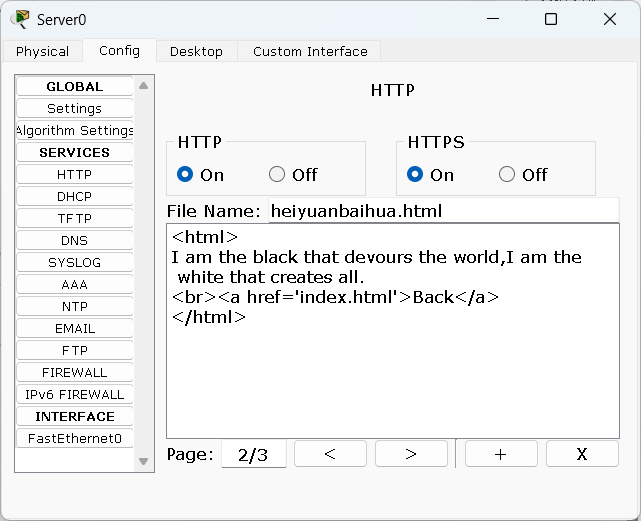
Task: Turn HTTPS service Off
Action: click(x=507, y=175)
